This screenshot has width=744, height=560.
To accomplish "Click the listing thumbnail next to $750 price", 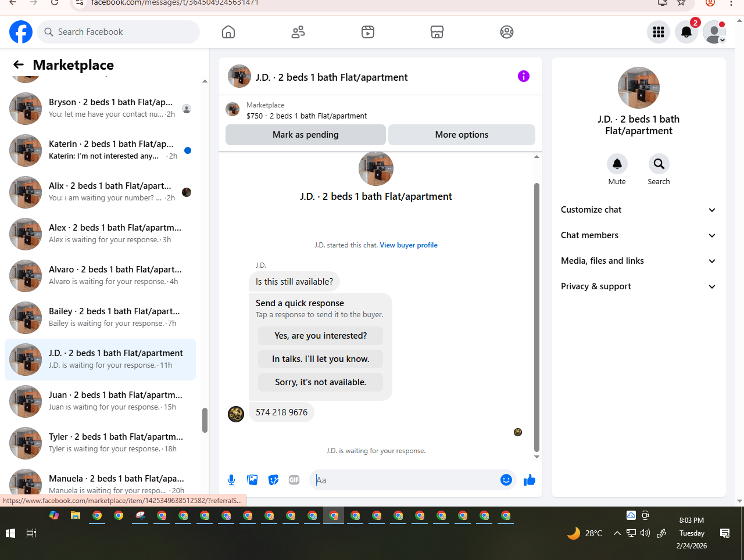I will point(233,109).
